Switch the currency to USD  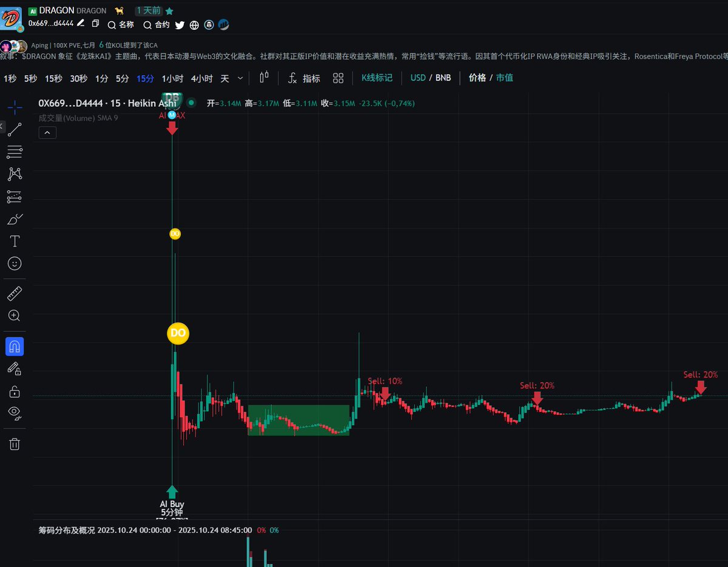418,78
